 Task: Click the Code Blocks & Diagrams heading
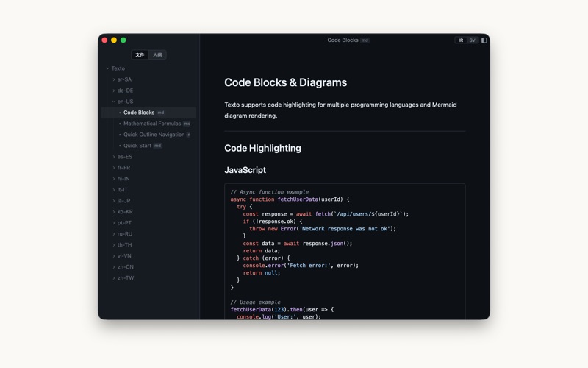coord(285,82)
